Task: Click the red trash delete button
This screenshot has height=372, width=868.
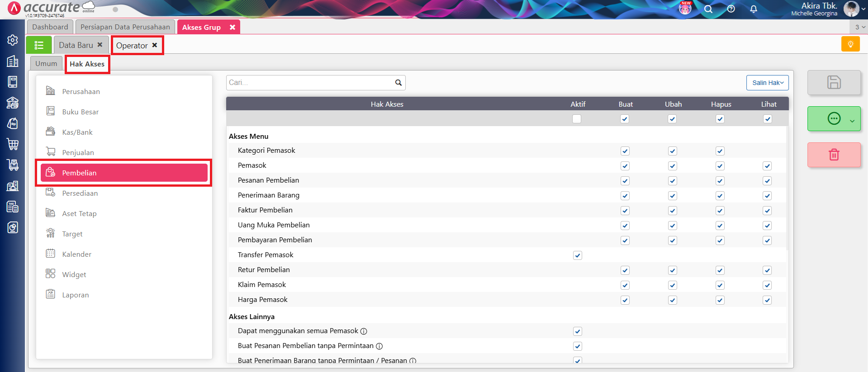Action: (x=834, y=155)
